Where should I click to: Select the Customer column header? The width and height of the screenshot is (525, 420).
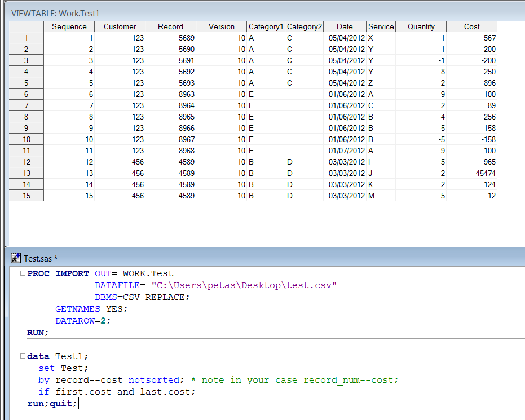coord(120,26)
